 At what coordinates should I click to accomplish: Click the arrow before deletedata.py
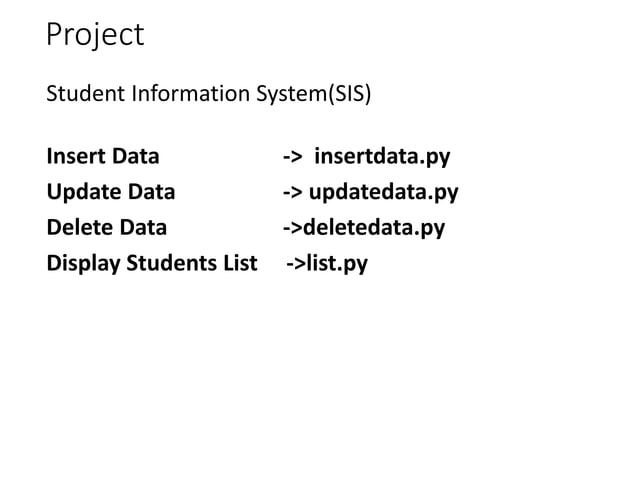pyautogui.click(x=293, y=228)
